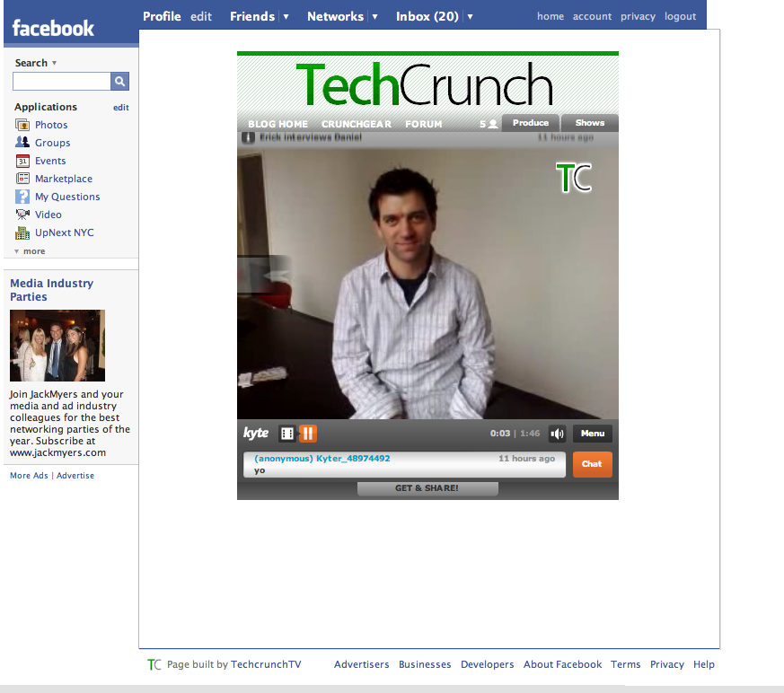784x693 pixels.
Task: Open the account link
Action: click(x=592, y=16)
